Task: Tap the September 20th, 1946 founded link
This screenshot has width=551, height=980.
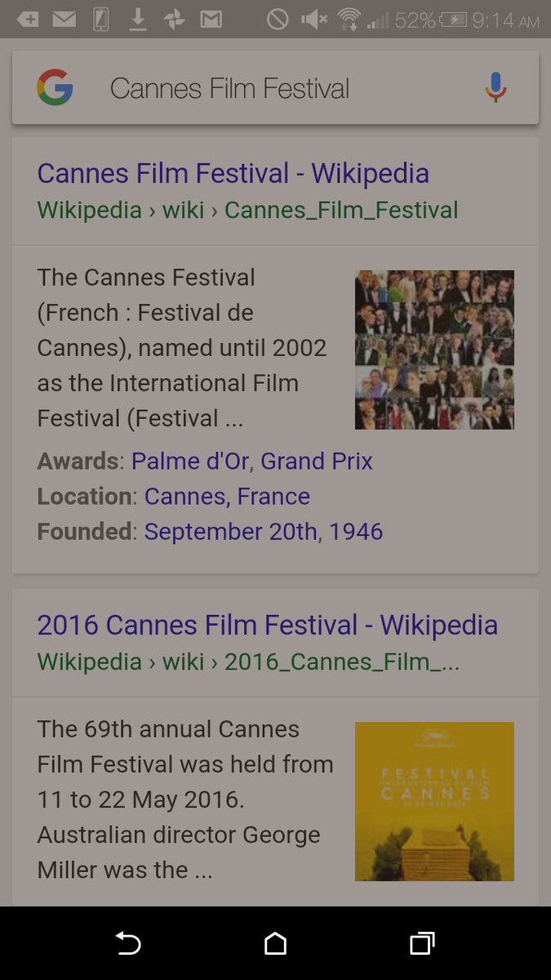Action: 263,532
